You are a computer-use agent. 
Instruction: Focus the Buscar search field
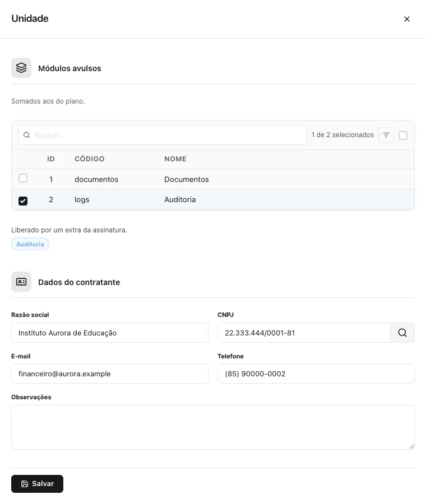pos(163,135)
